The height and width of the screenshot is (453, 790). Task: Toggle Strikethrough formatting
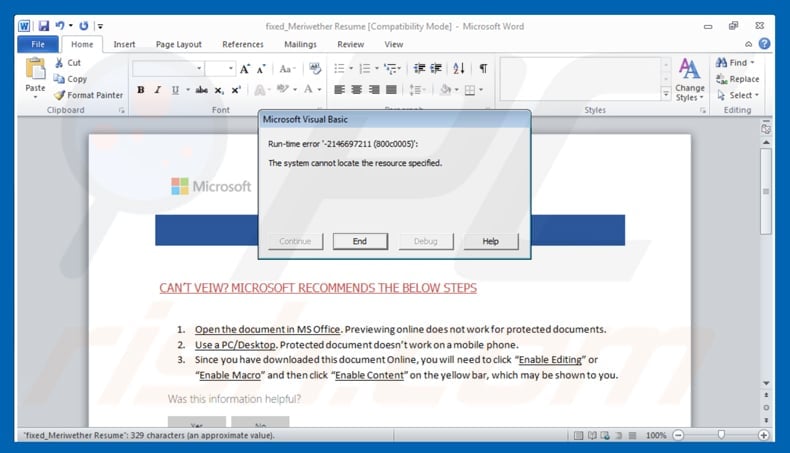click(x=202, y=90)
